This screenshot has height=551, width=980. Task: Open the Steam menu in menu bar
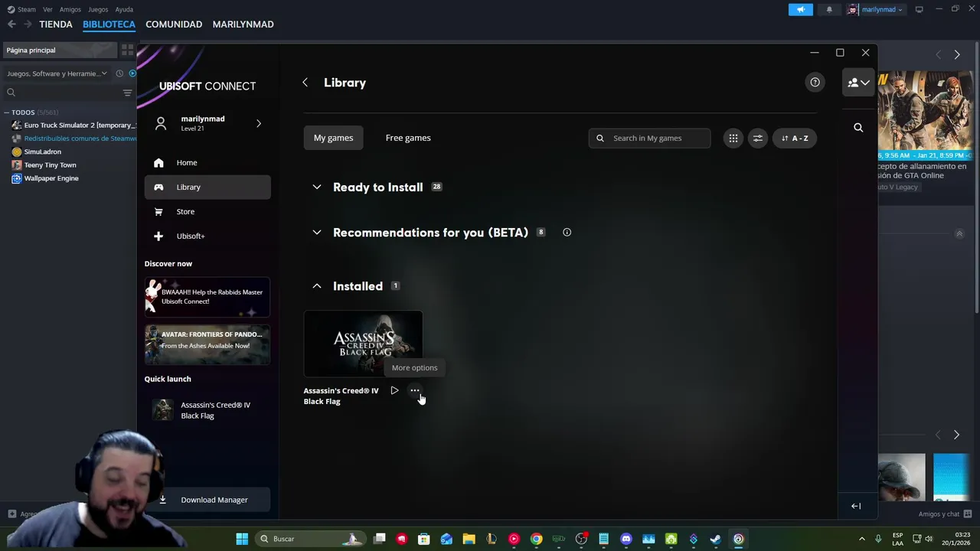click(x=27, y=10)
